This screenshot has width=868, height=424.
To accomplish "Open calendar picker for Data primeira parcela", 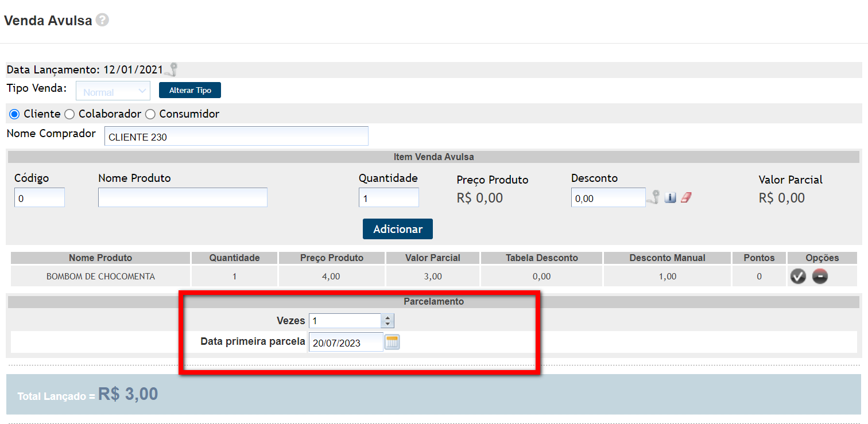I will (x=392, y=343).
